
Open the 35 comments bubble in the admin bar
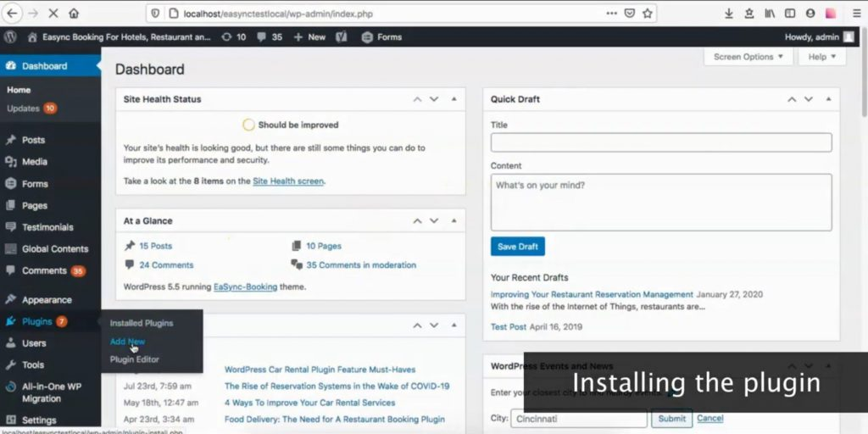(270, 37)
